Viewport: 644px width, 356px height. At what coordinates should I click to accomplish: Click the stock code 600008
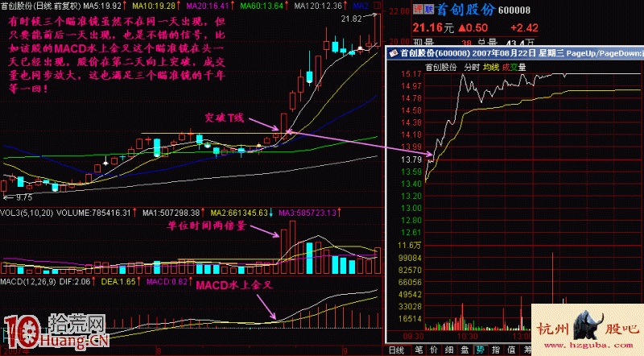point(514,10)
